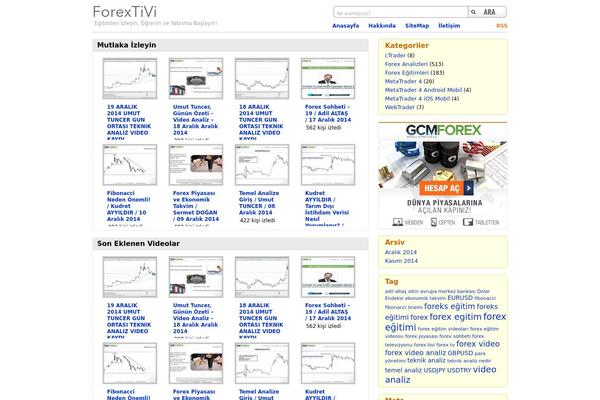Open the İletişim menu item

pyautogui.click(x=449, y=26)
